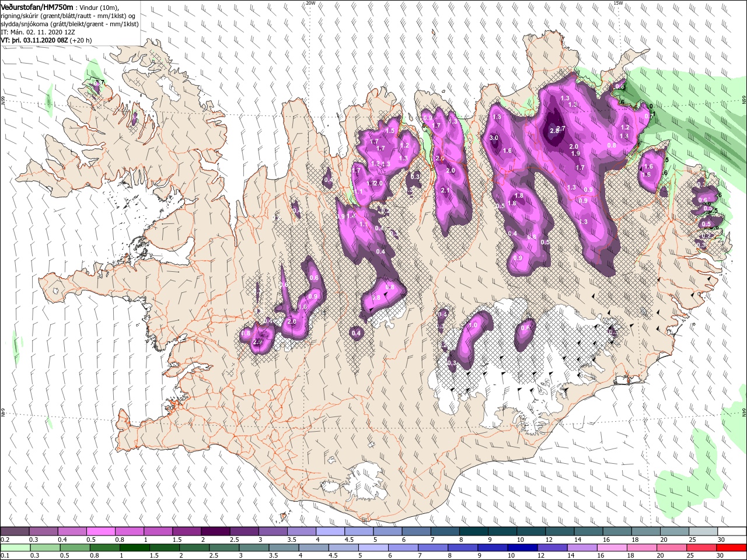Select rain legend swatch between 0.3 and 0.5
This screenshot has width=747, height=560.
pyautogui.click(x=45, y=548)
